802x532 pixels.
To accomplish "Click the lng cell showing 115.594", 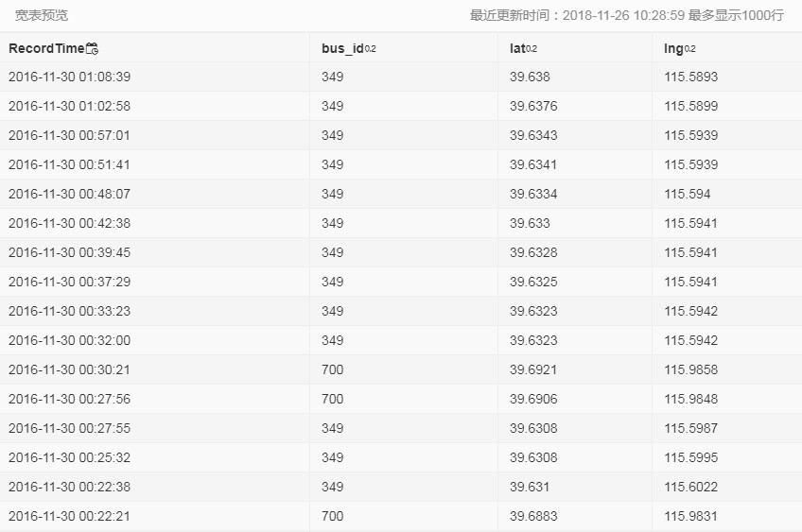I will point(688,195).
